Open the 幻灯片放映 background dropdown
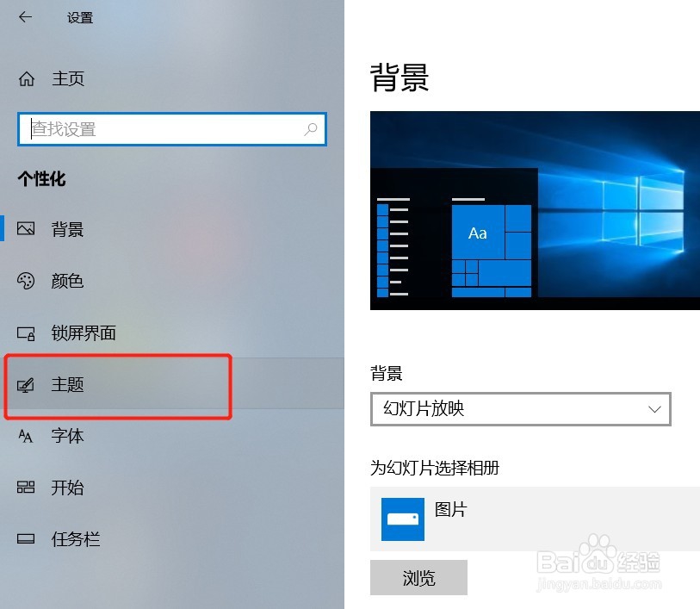 pyautogui.click(x=521, y=409)
